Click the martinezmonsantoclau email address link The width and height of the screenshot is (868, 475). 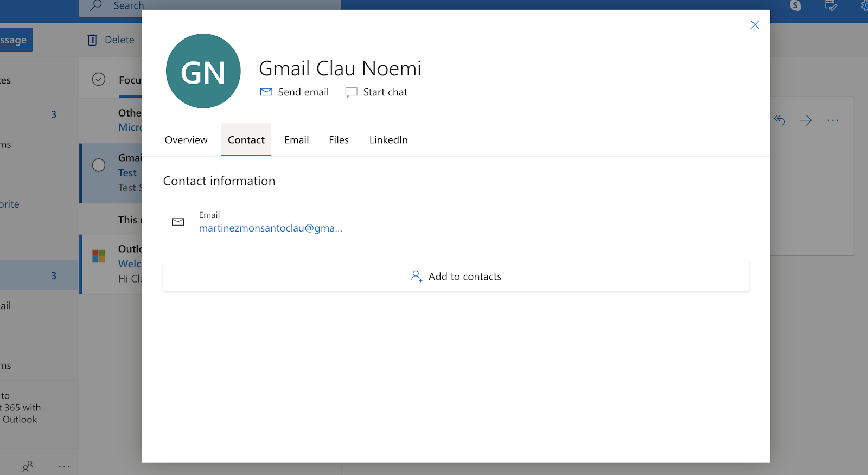point(271,228)
